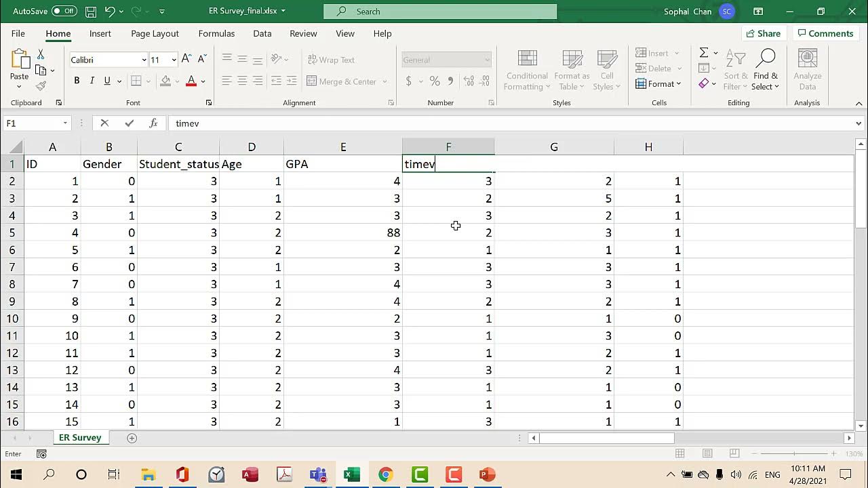Click Orientation text angle icon

276,60
